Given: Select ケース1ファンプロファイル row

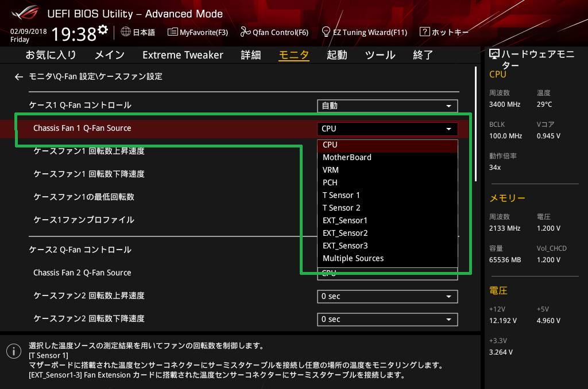Looking at the screenshot, I should pos(84,220).
